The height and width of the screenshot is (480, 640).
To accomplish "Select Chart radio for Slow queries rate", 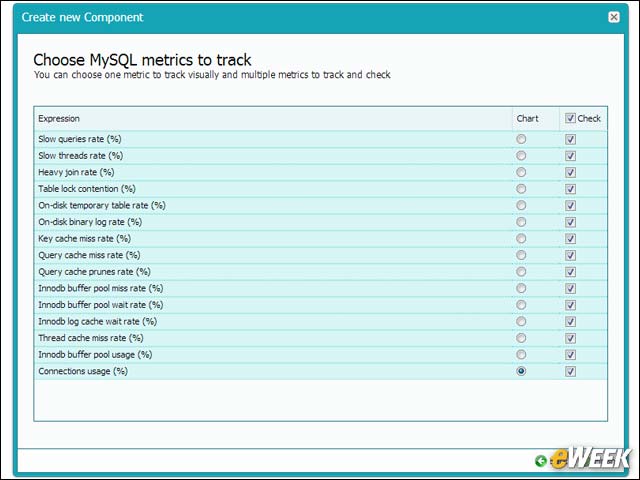I will [521, 139].
